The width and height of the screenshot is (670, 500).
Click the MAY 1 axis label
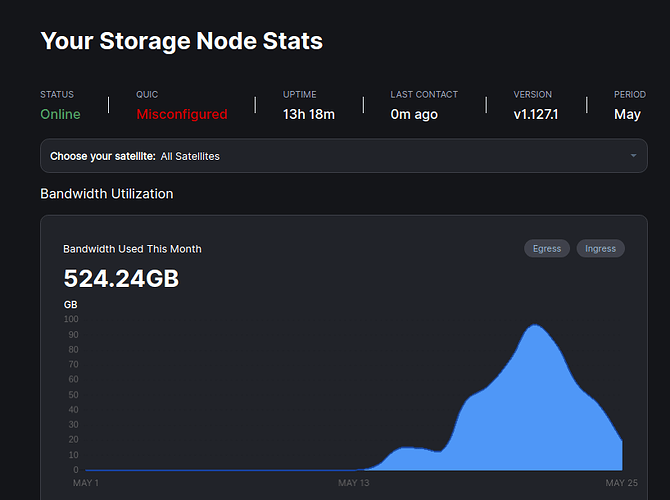point(87,482)
